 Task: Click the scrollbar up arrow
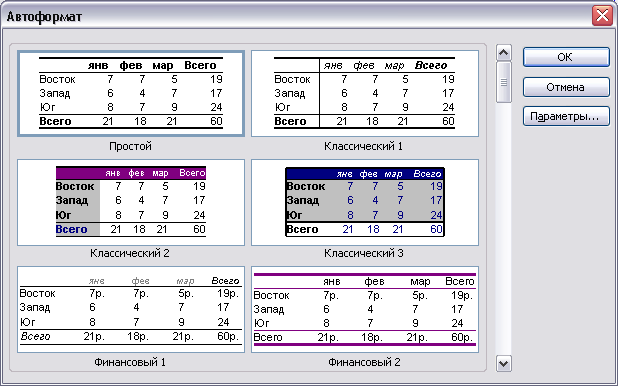tap(504, 52)
